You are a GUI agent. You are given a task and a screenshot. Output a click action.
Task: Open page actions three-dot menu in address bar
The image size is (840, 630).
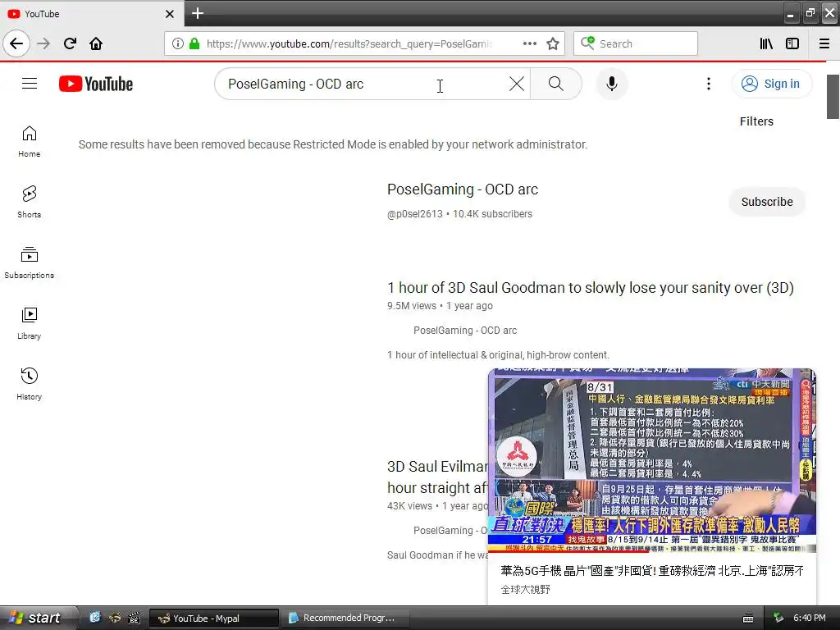click(529, 44)
